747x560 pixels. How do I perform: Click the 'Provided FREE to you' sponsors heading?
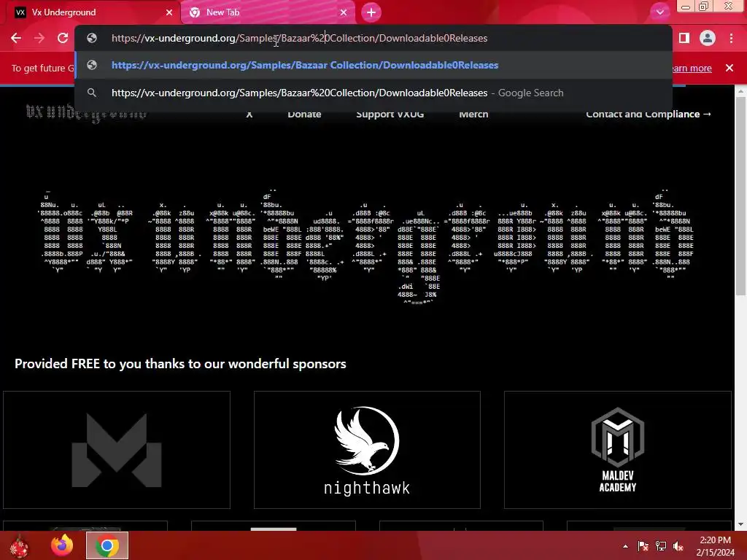181,364
